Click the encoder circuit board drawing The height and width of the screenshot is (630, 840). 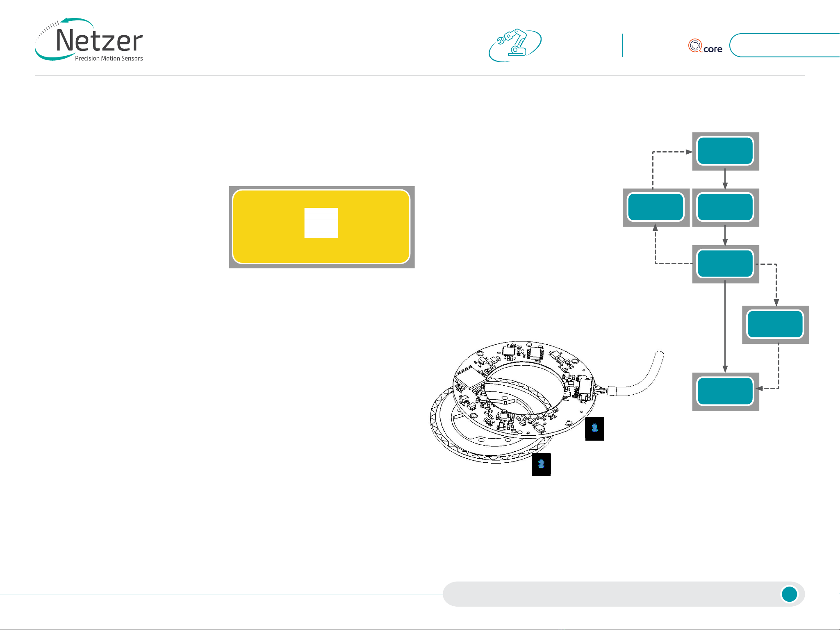(x=525, y=389)
